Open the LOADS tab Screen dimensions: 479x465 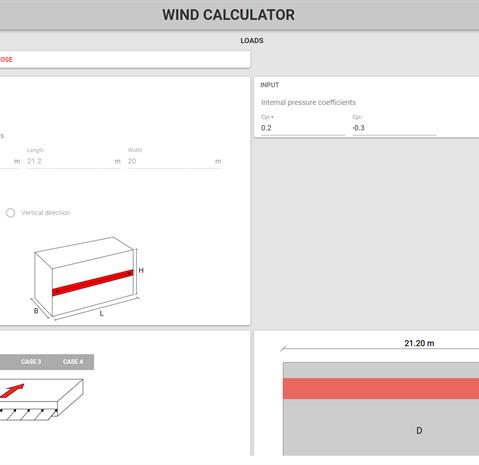[252, 41]
